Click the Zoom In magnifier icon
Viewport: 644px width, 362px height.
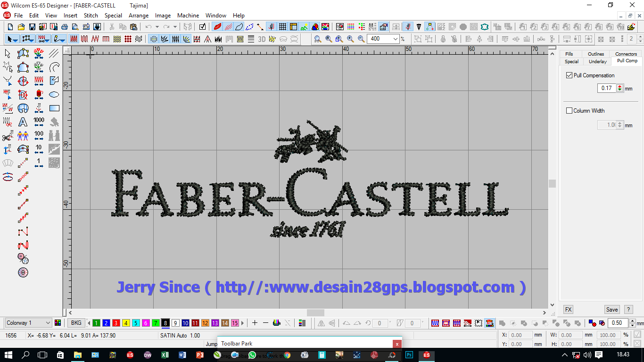pyautogui.click(x=350, y=39)
